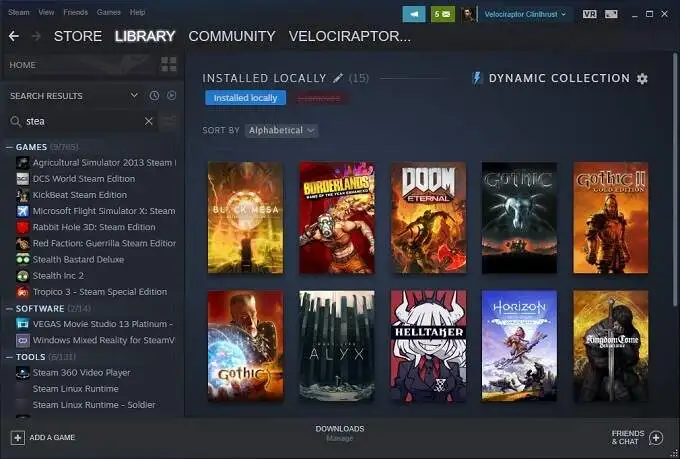The height and width of the screenshot is (459, 680).
Task: Open the Help menu
Action: tap(137, 12)
